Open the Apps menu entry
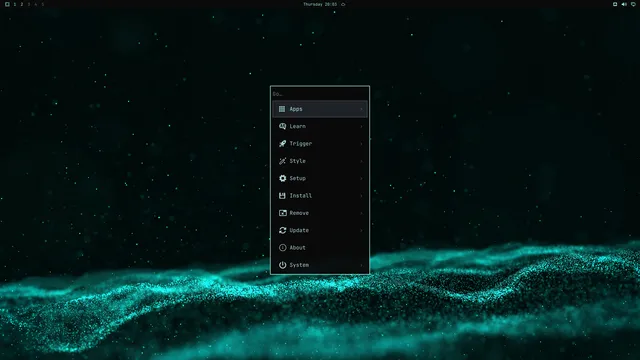This screenshot has width=640, height=360. (x=320, y=109)
